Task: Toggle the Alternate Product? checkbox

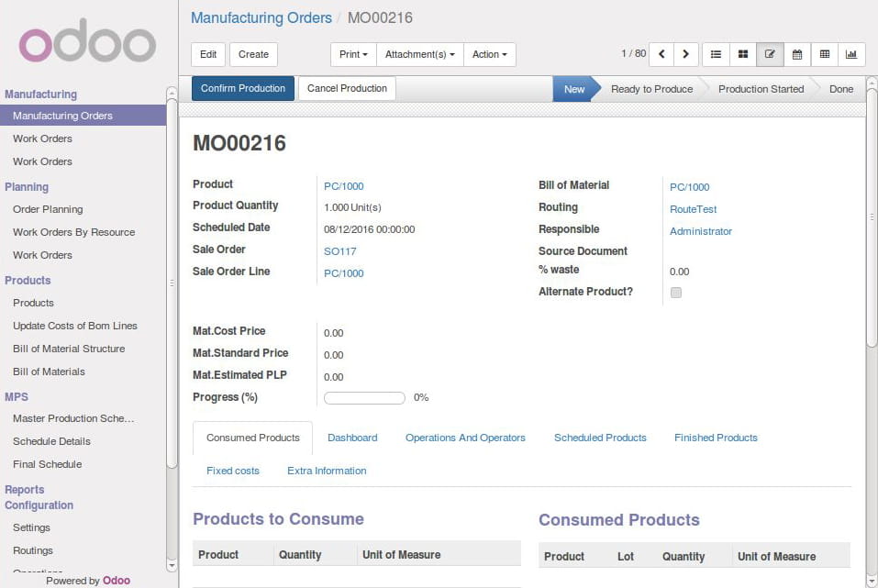Action: pos(676,293)
